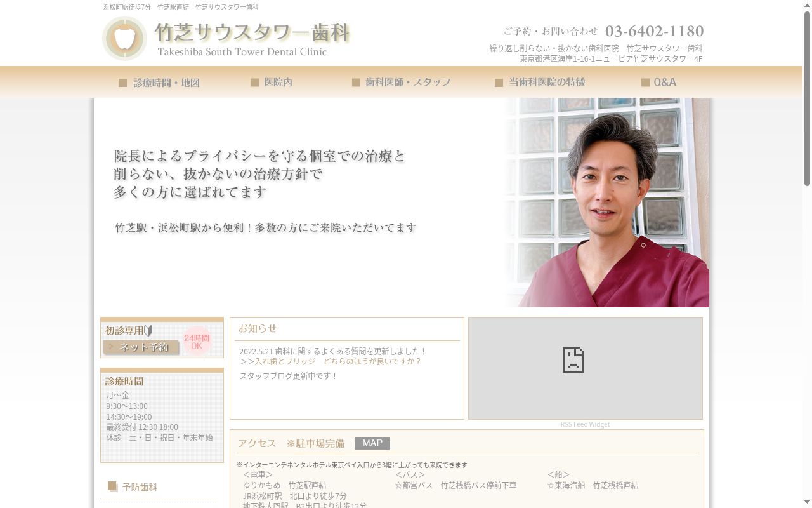The height and width of the screenshot is (508, 812).
Task: Click the 竹芝駅・浜松町駅から便利 banner line
Action: tap(265, 227)
